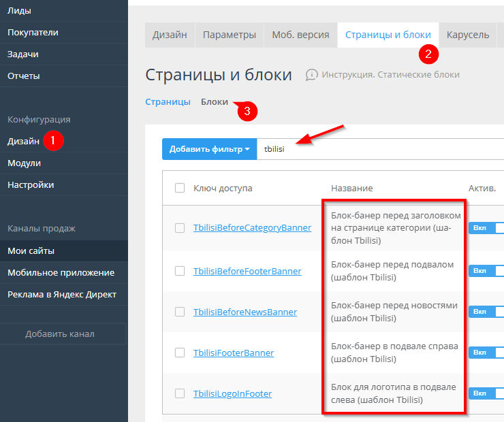The width and height of the screenshot is (504, 422).
Task: Check the TbilisiFooterBanner row checkbox
Action: tap(180, 353)
